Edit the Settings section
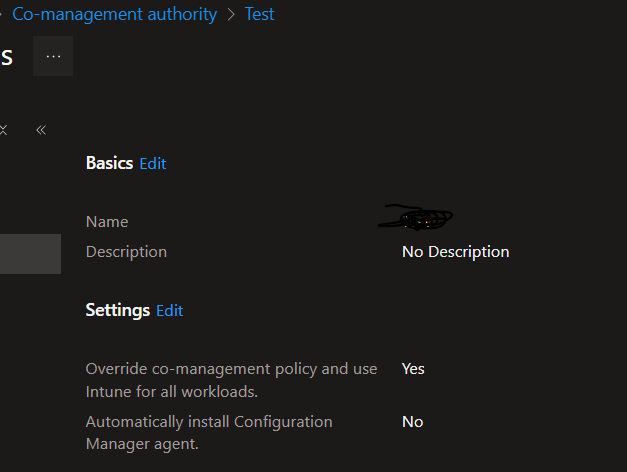 (170, 311)
